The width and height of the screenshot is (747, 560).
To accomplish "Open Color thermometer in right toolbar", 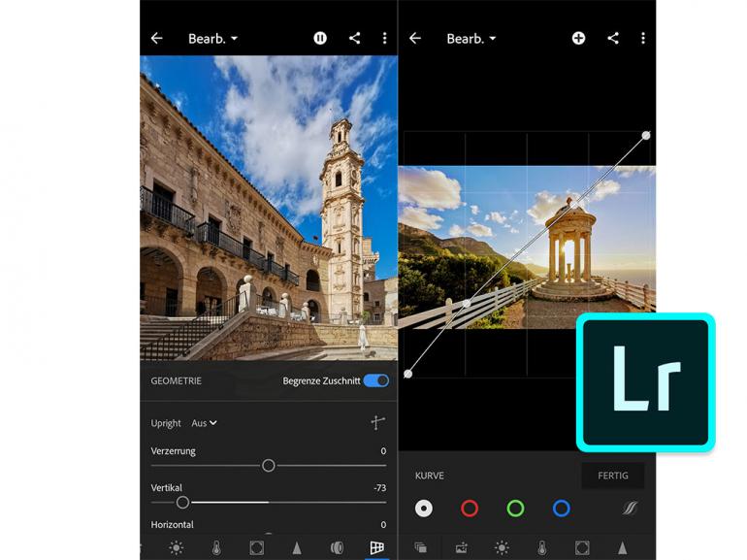I will tap(541, 547).
